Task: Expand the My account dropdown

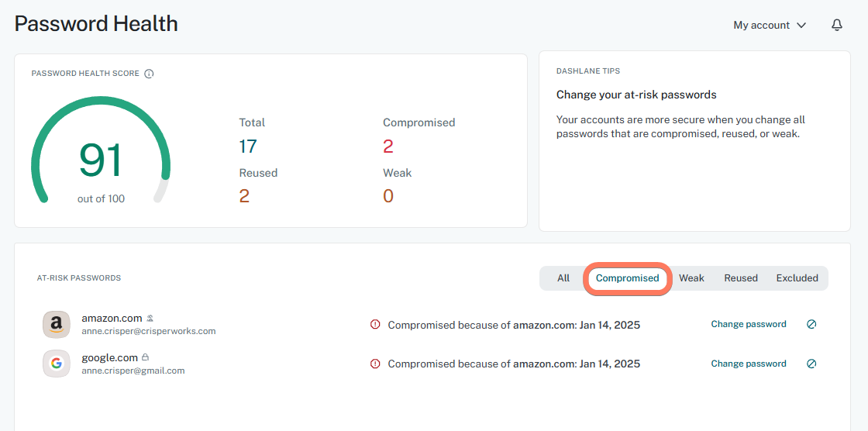Action: click(770, 25)
